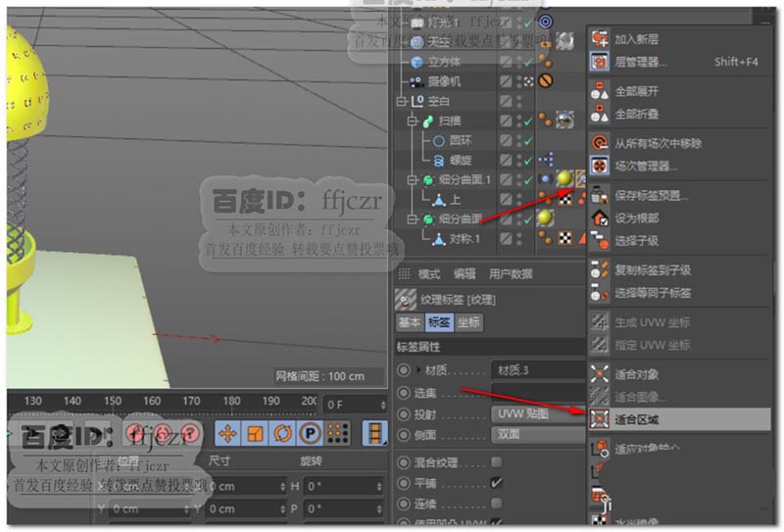
Task: Click the target tag icon on 灯光 row
Action: click(x=546, y=22)
